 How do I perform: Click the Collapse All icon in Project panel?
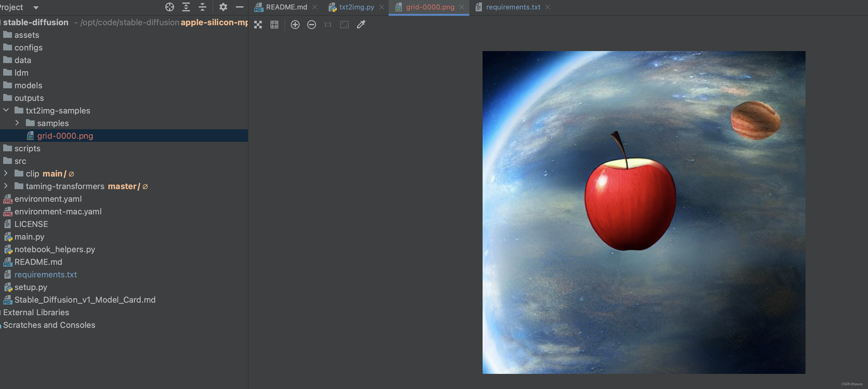click(x=202, y=7)
